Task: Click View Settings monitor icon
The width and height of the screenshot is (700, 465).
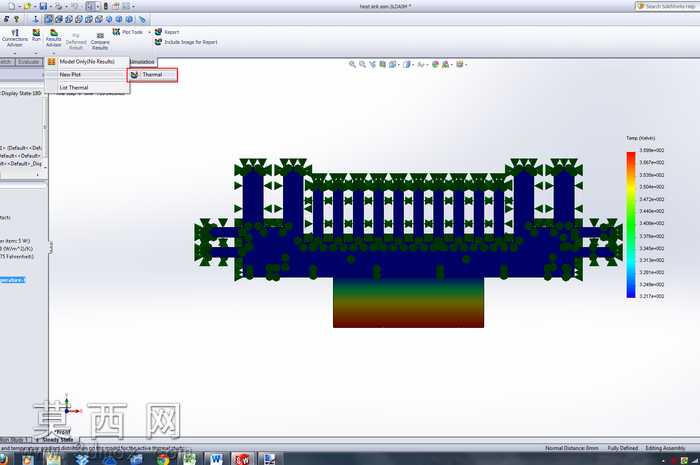Action: (x=460, y=64)
